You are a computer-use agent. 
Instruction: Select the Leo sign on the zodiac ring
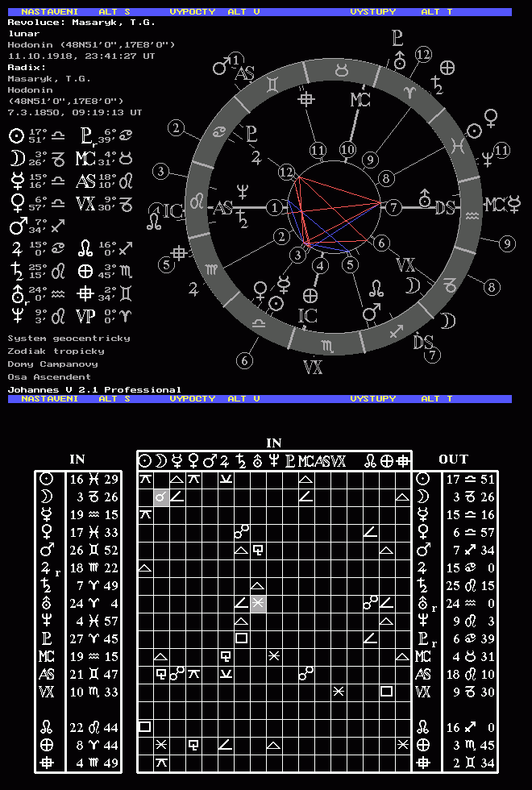[x=196, y=202]
